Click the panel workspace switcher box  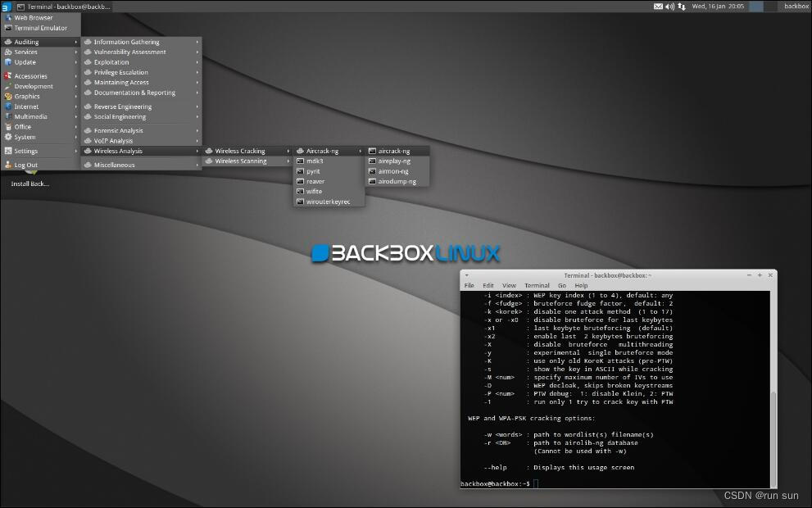tap(756, 7)
